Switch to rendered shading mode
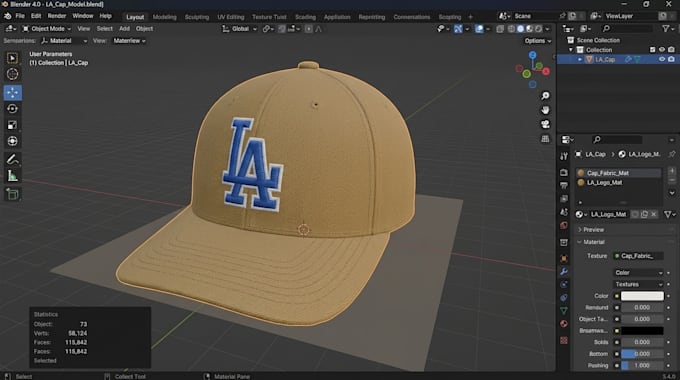 pyautogui.click(x=538, y=29)
